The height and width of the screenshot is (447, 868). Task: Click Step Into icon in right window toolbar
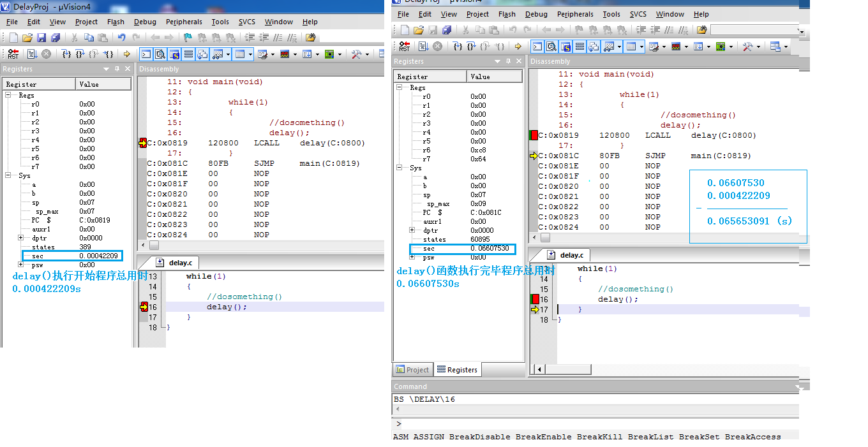(x=457, y=47)
